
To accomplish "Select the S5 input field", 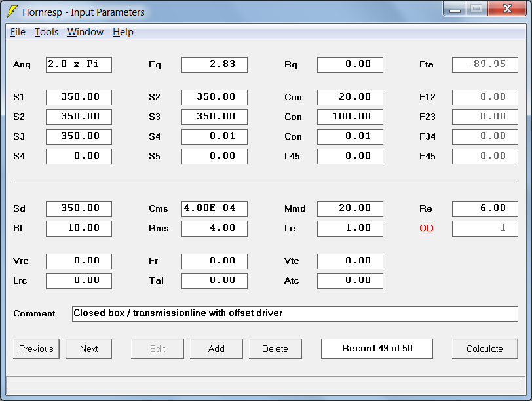I will [214, 157].
